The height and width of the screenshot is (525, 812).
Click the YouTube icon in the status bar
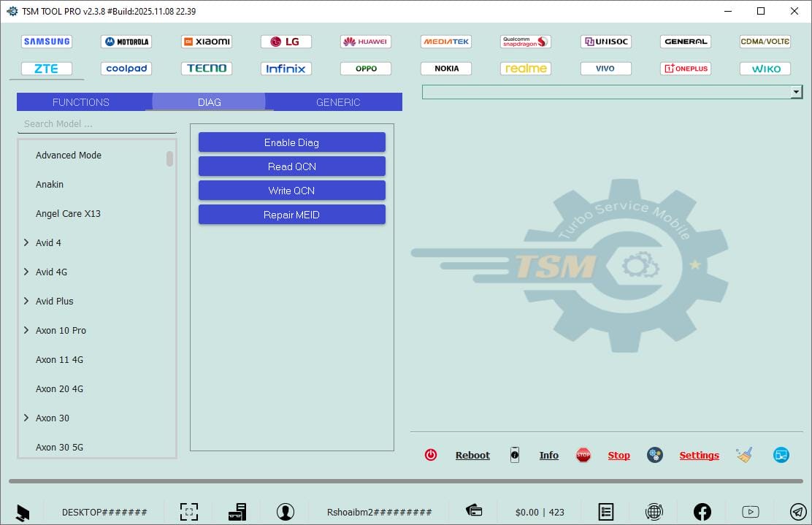pos(751,511)
